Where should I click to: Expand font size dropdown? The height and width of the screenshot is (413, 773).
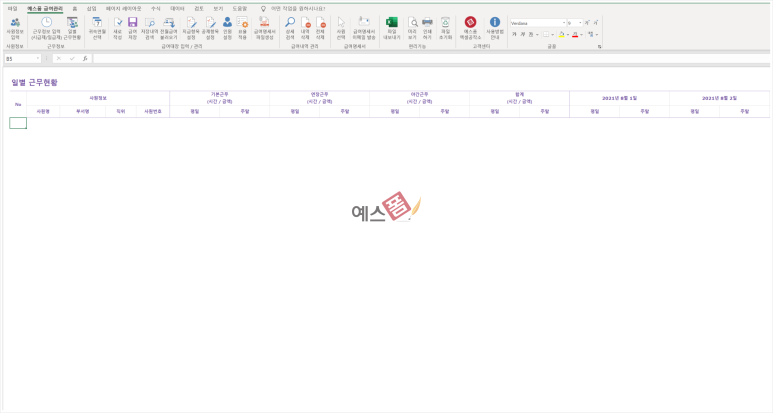tap(580, 23)
